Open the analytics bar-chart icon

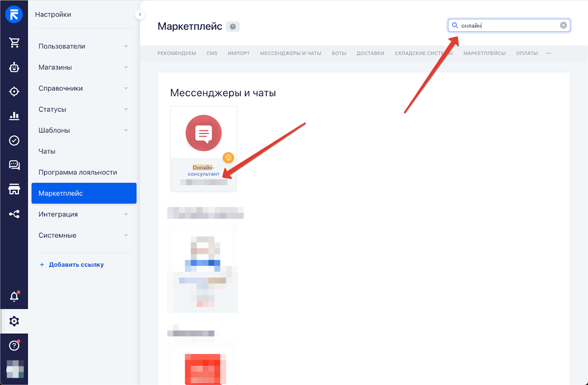click(14, 116)
